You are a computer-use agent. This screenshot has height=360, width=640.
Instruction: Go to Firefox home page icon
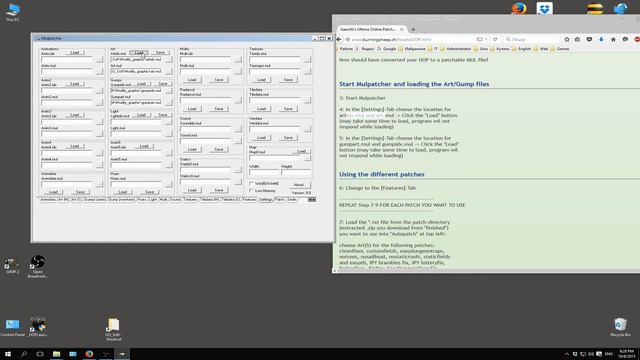coord(613,40)
